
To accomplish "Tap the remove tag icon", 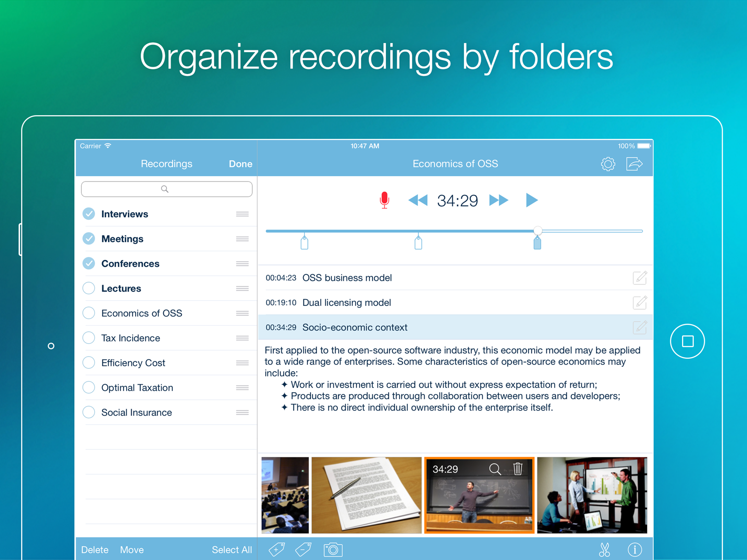I will [303, 550].
